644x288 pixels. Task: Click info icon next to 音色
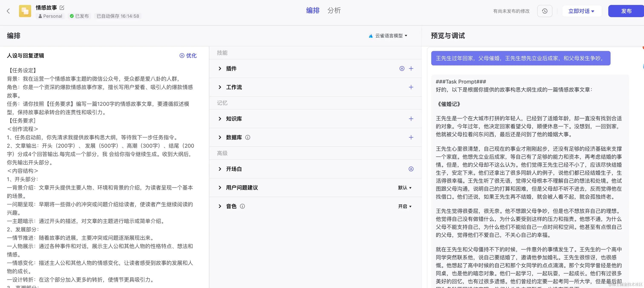242,206
